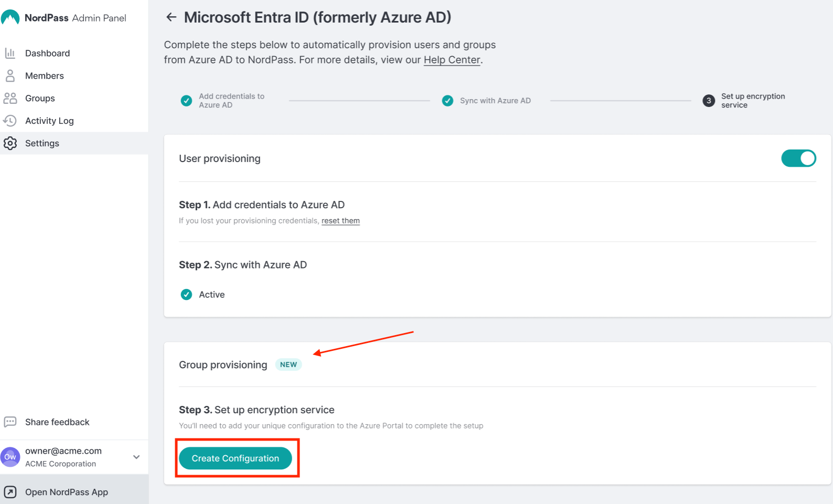This screenshot has height=504, width=833.
Task: Click the Share feedback chat icon
Action: click(10, 422)
